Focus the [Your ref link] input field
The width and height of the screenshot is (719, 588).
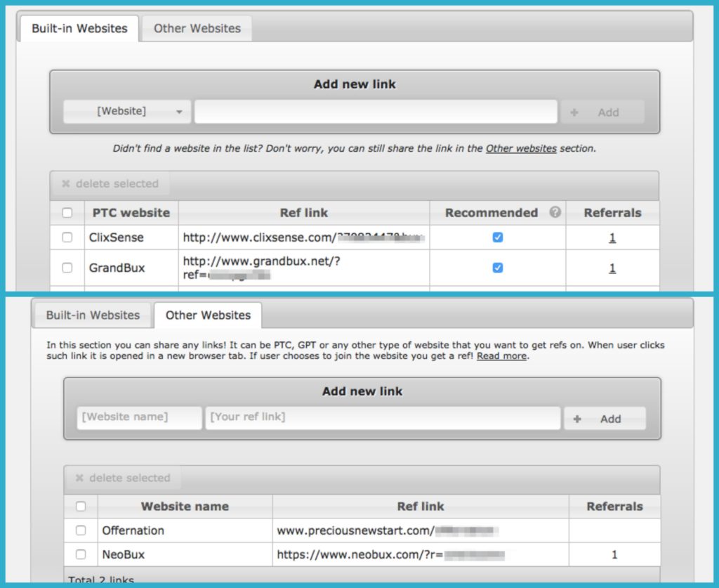[x=383, y=417]
